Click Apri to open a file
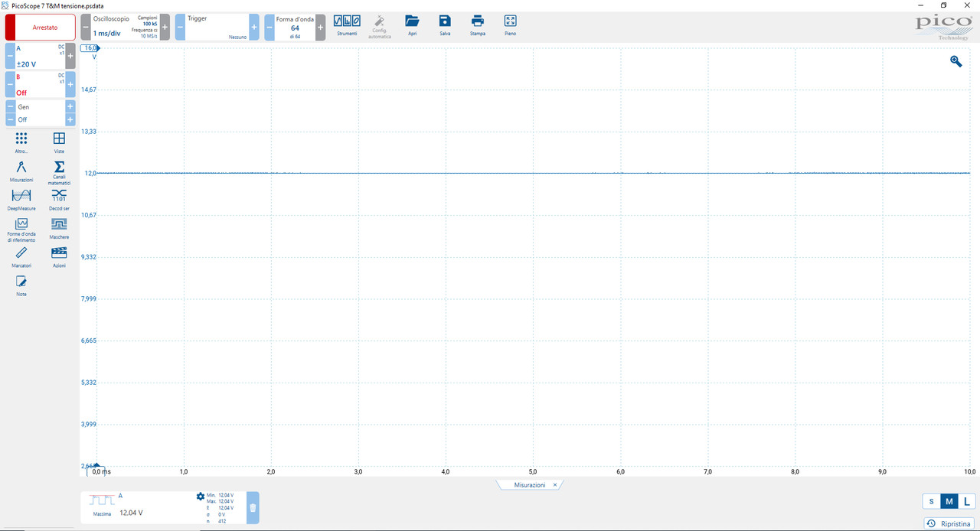Screen dimensions: 980x531 coord(413,26)
